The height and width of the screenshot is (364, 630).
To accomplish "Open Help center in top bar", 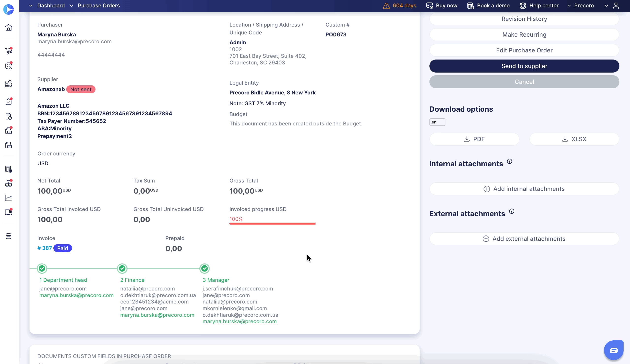I will (x=544, y=5).
